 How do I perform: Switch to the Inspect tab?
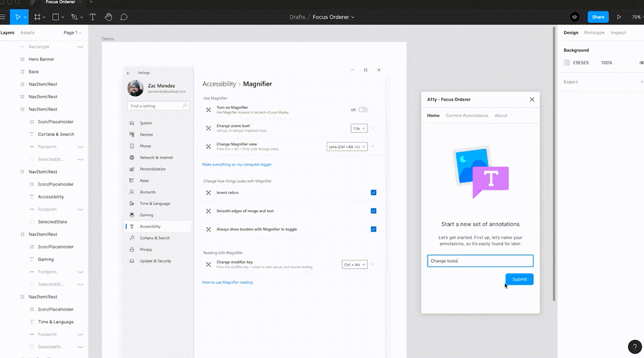click(618, 33)
